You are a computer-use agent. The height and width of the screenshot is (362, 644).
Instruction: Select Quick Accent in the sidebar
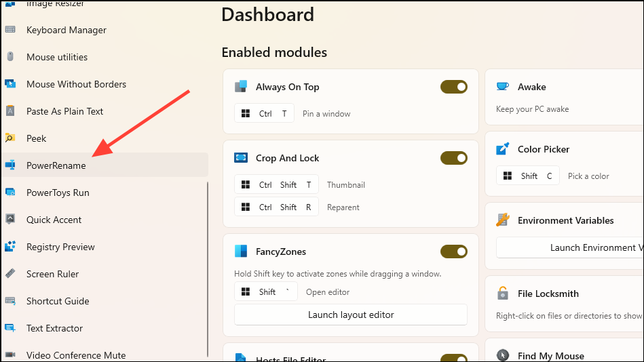tap(105, 219)
